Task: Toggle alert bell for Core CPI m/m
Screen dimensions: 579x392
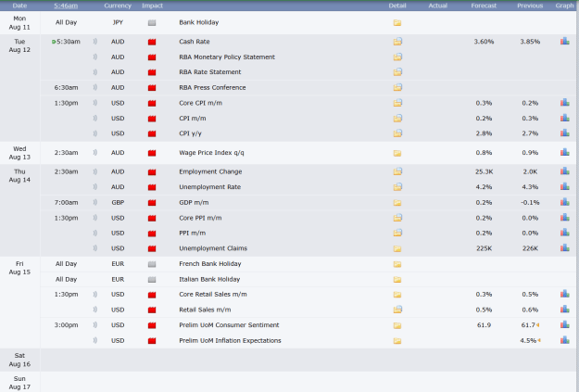Action: 94,103
